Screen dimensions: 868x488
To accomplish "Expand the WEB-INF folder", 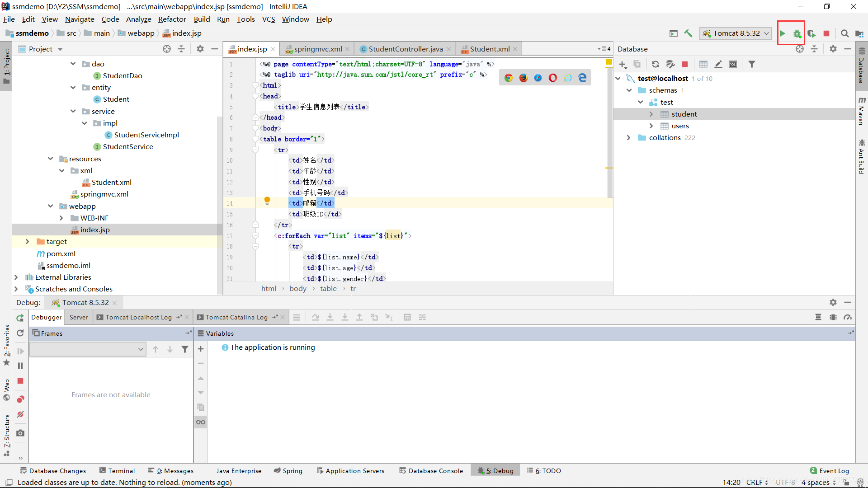I will point(61,218).
